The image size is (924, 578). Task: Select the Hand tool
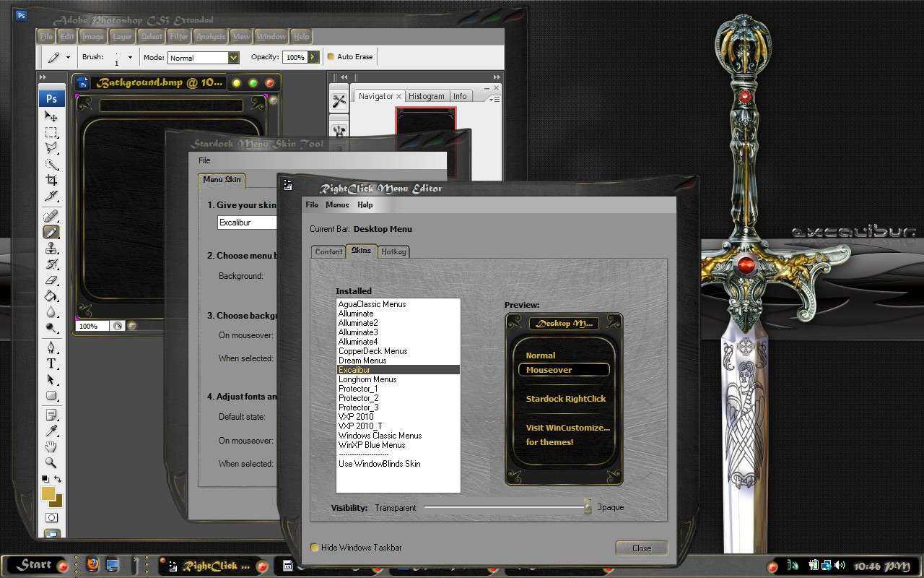tap(51, 447)
